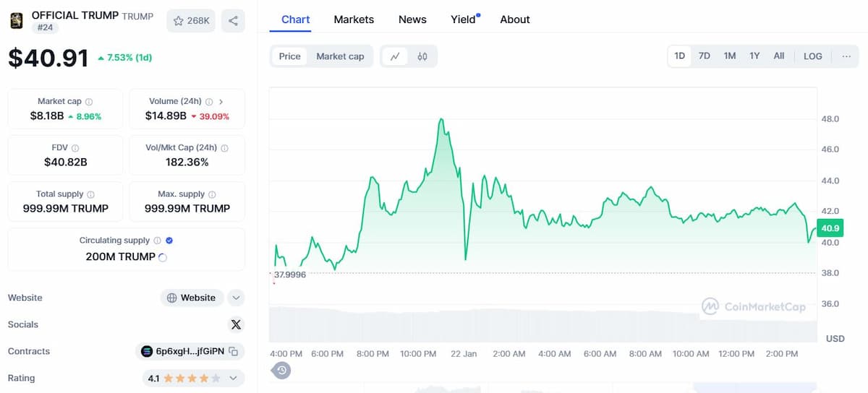
Task: Open the Website link button
Action: click(192, 298)
